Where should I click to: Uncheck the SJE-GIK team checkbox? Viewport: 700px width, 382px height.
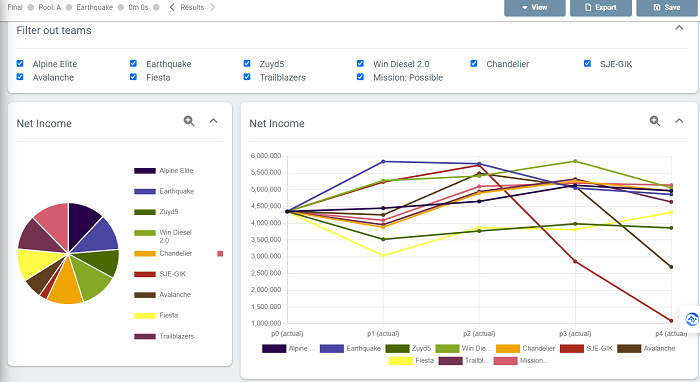(587, 63)
